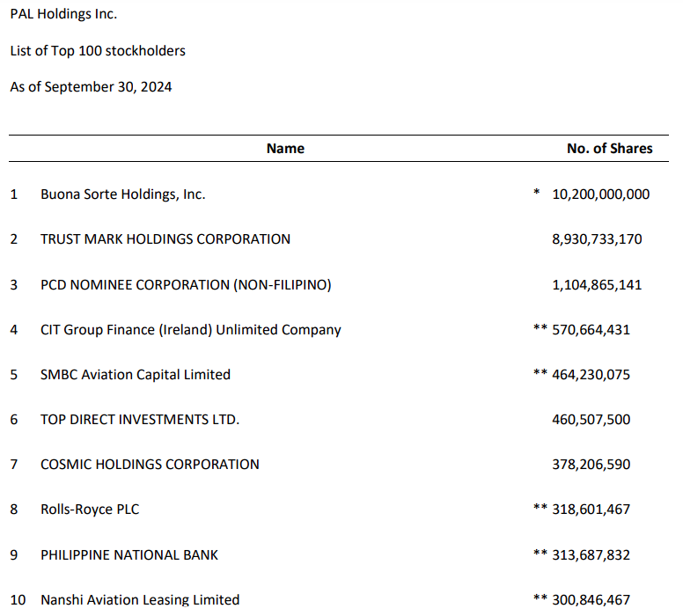This screenshot has width=683, height=616.
Task: Click the 'No. of Shares' column header
Action: pos(609,149)
